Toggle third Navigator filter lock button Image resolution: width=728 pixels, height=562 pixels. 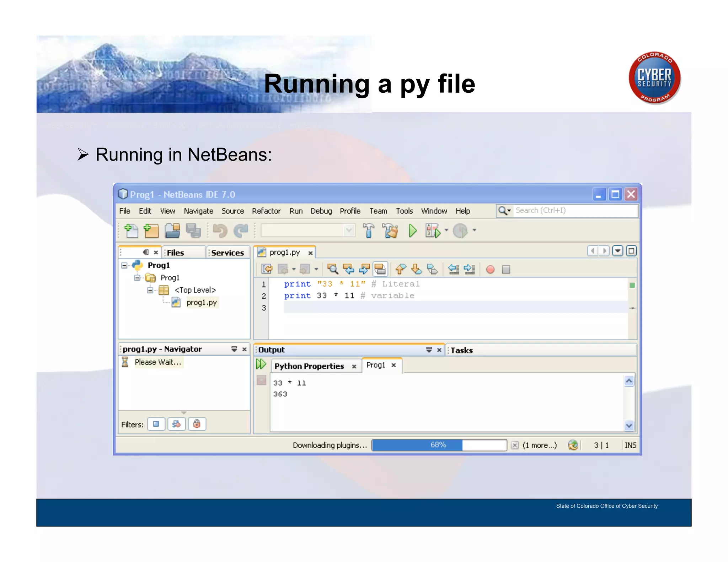click(197, 424)
